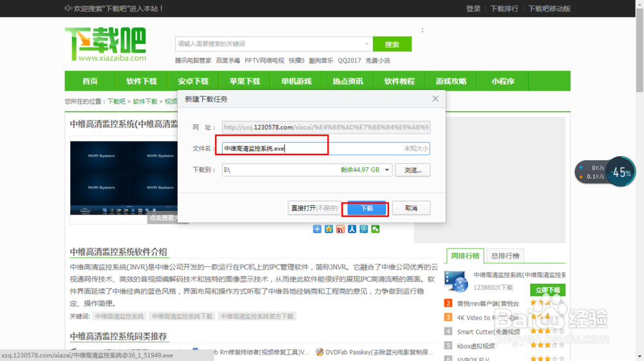Click the 下载吧 site logo
Screen dimensions: 644x361
click(106, 44)
